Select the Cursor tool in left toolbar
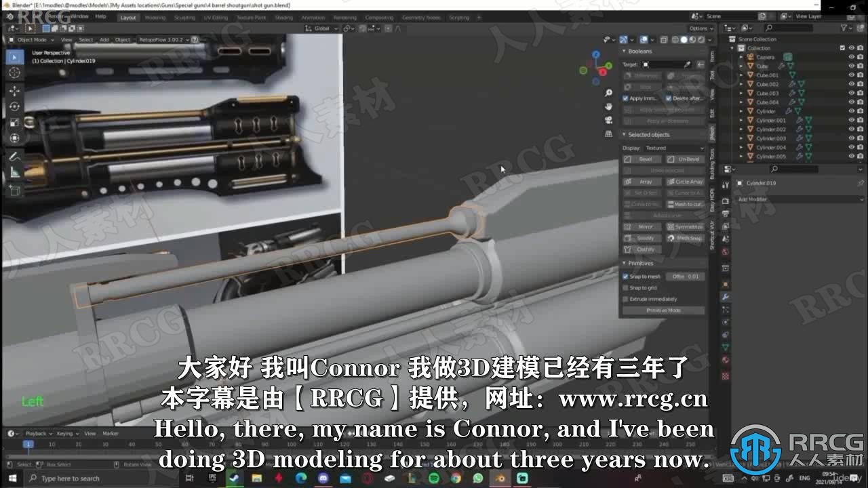This screenshot has width=868, height=488. pyautogui.click(x=14, y=73)
